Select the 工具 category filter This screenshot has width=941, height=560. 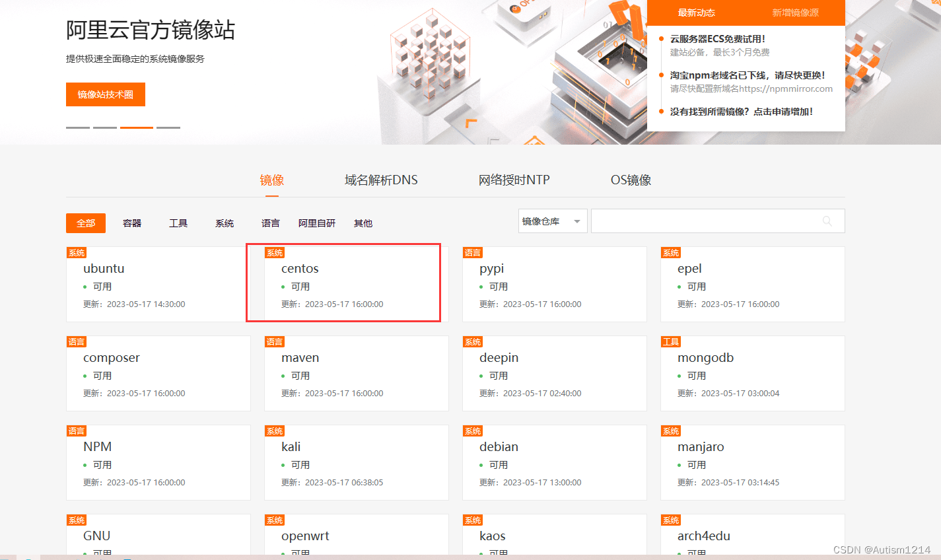coord(178,223)
